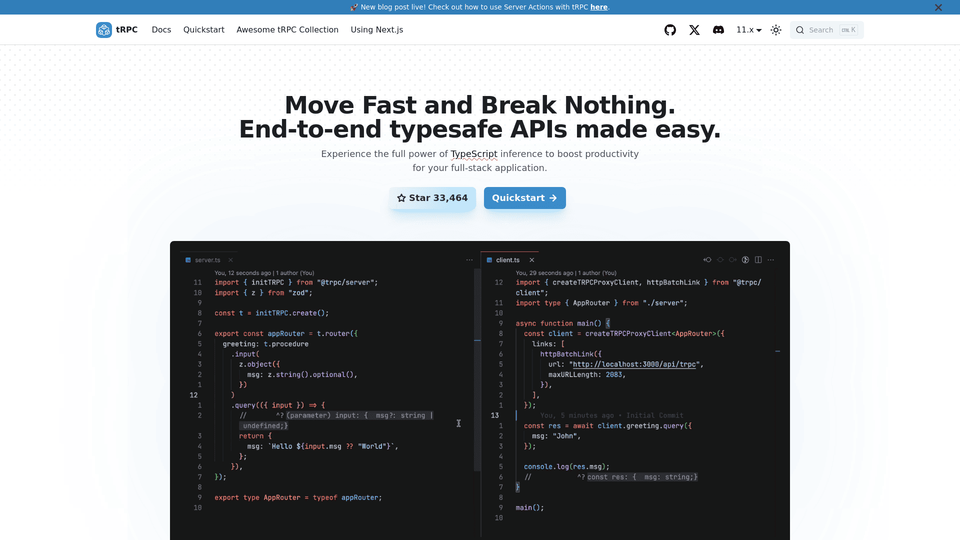The image size is (960, 540).
Task: Close the client.ts tab
Action: 531,260
